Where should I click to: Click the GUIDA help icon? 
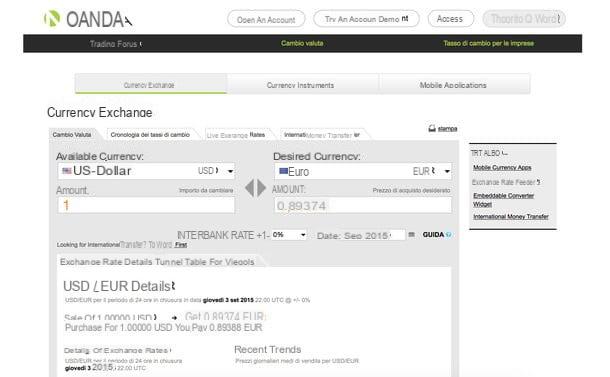coord(449,235)
